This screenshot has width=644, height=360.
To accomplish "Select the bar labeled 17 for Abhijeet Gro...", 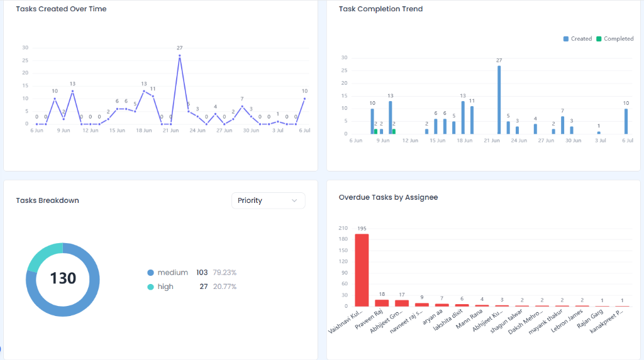I will (402, 303).
